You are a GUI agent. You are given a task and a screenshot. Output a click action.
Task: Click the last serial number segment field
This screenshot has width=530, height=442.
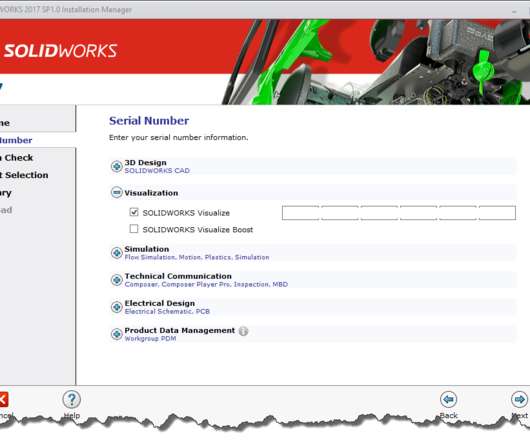[497, 213]
